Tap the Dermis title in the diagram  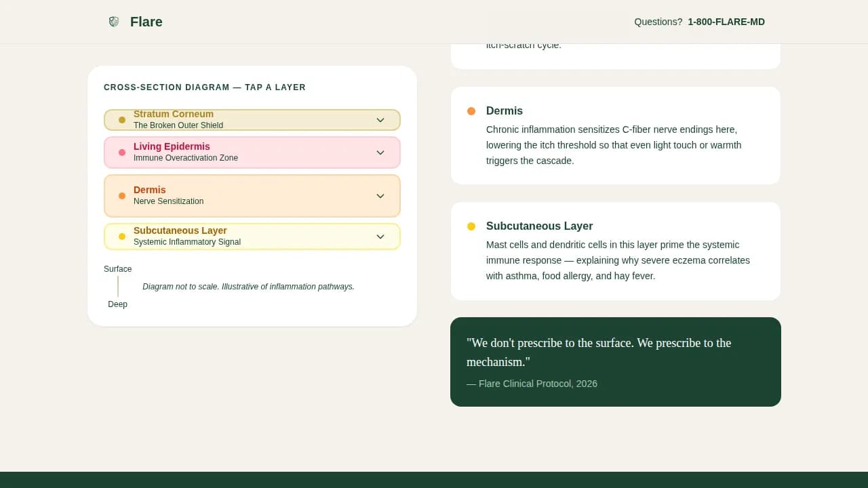coord(150,190)
